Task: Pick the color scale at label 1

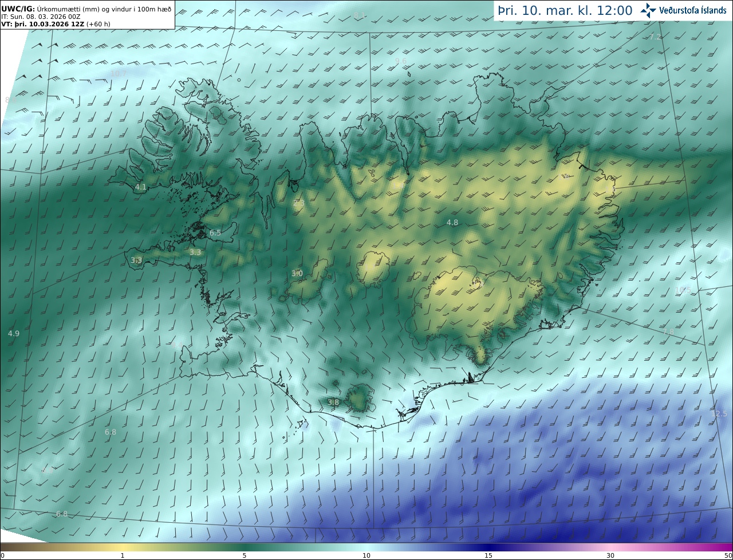Action: pyautogui.click(x=123, y=555)
